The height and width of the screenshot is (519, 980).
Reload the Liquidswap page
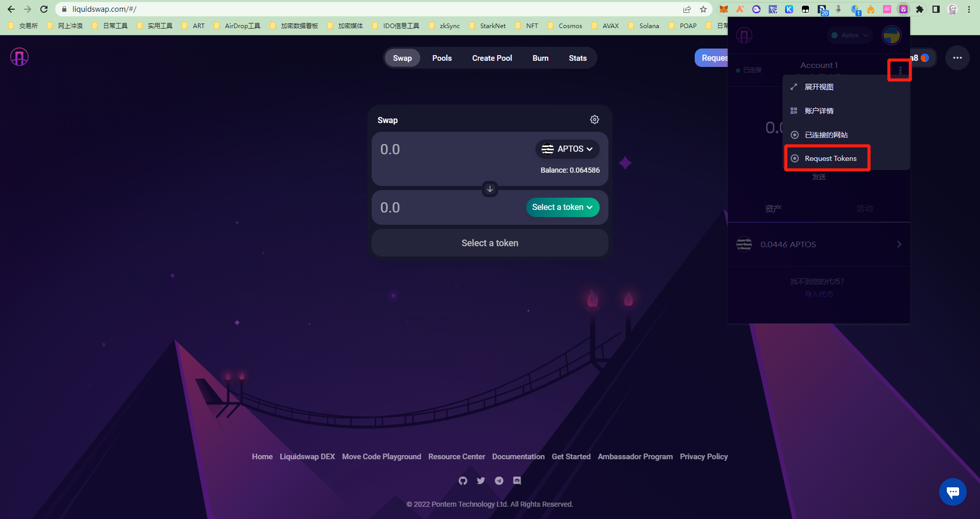coord(44,9)
